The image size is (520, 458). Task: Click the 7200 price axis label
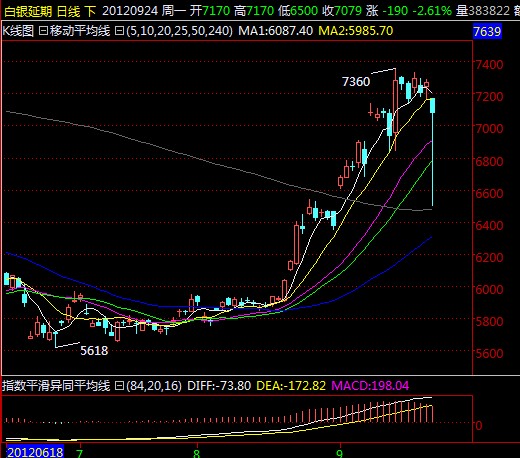489,97
